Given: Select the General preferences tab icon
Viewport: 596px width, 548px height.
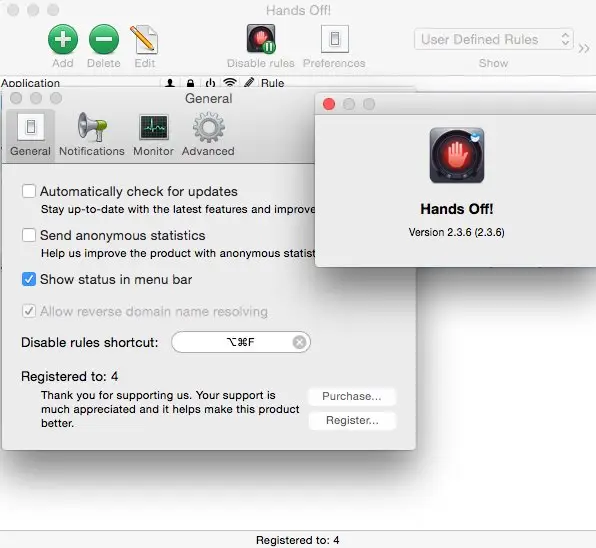Looking at the screenshot, I should click(x=31, y=127).
